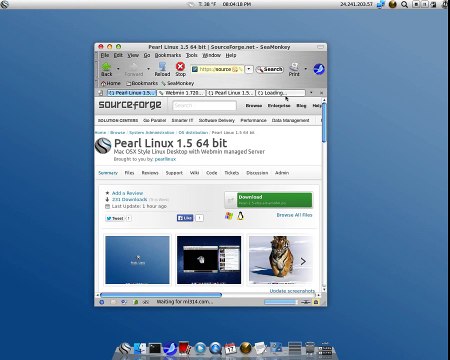This screenshot has width=450, height=360.
Task: Click the SeaMonkey throbber logo icon
Action: click(319, 69)
